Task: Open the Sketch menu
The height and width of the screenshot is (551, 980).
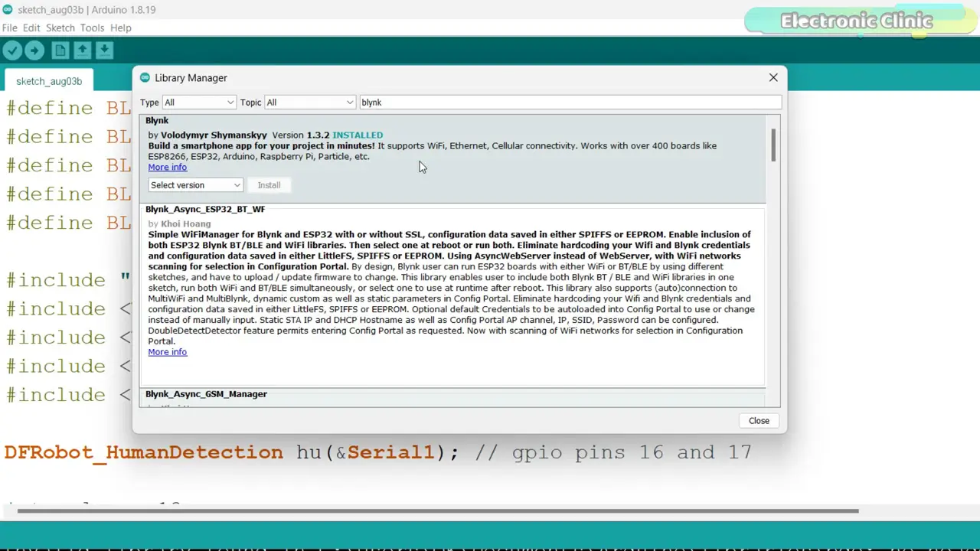Action: click(x=60, y=28)
